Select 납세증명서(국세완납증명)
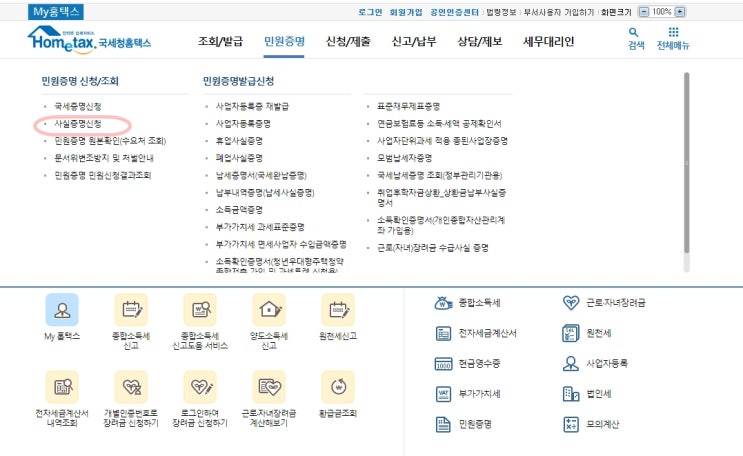 (261, 175)
